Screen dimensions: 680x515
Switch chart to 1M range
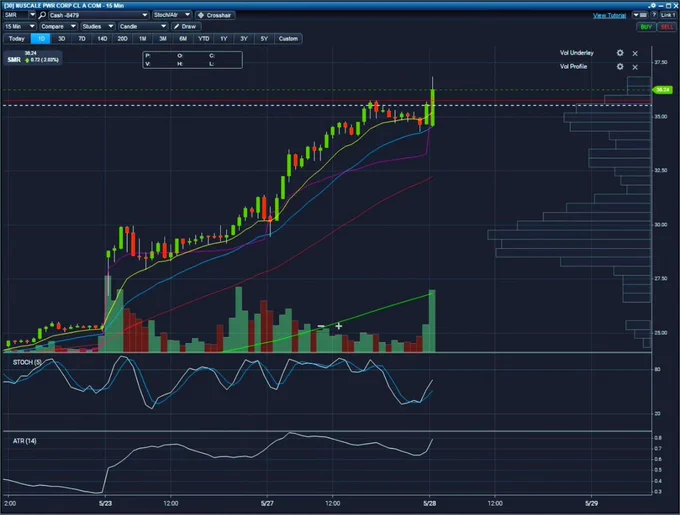pyautogui.click(x=143, y=39)
